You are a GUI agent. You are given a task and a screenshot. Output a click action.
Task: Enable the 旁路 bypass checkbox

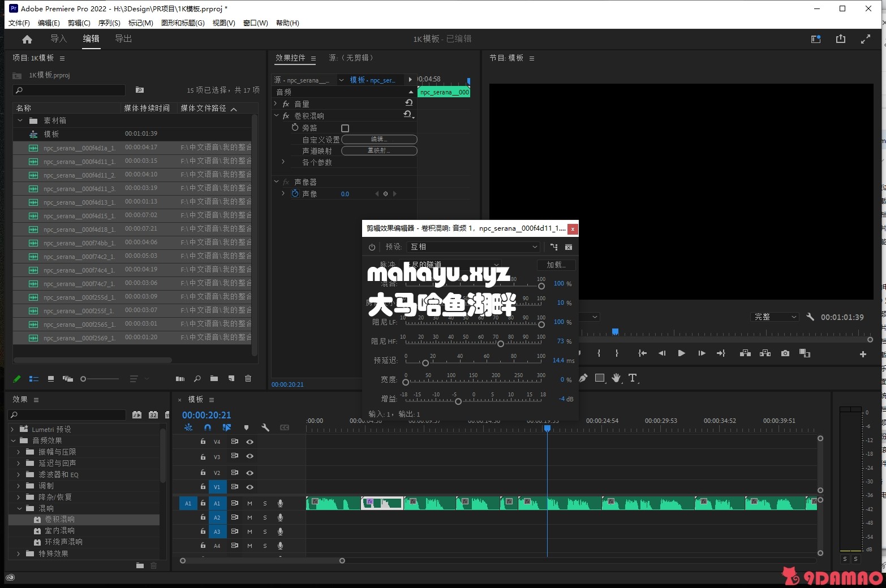(345, 128)
